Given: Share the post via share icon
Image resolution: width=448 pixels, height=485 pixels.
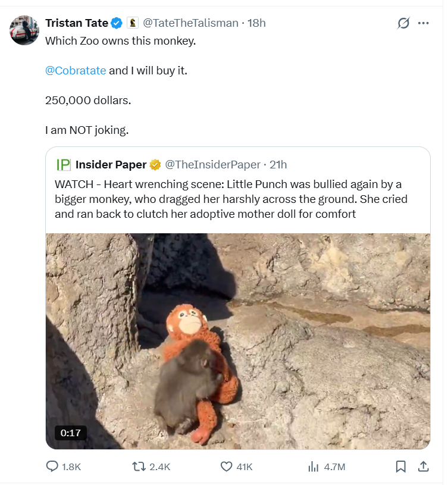Looking at the screenshot, I should (424, 467).
